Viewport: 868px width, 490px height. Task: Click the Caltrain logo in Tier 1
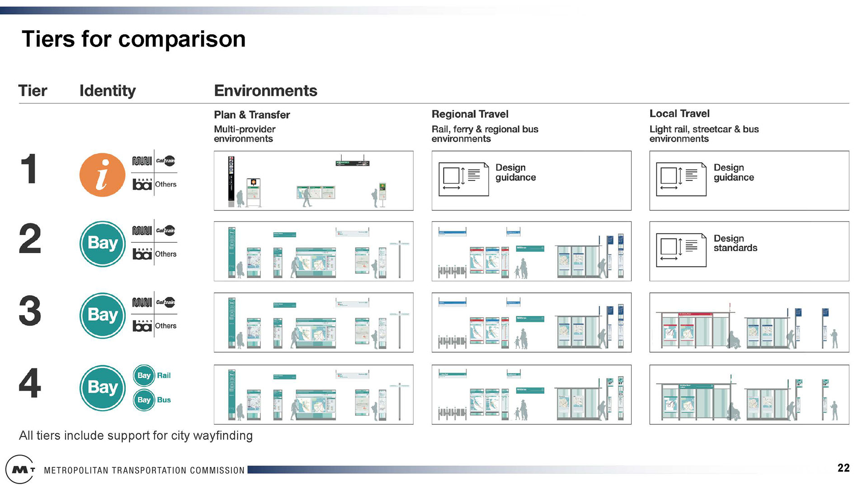(x=165, y=160)
